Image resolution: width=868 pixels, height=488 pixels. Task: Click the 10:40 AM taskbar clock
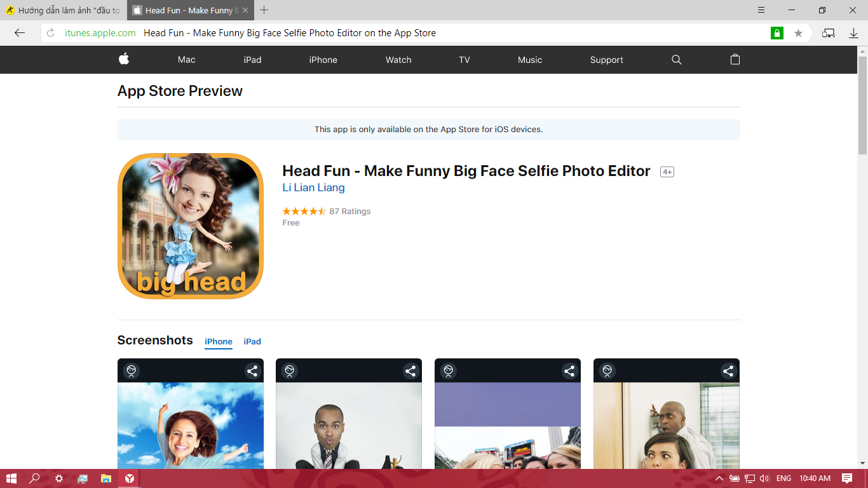pos(815,478)
